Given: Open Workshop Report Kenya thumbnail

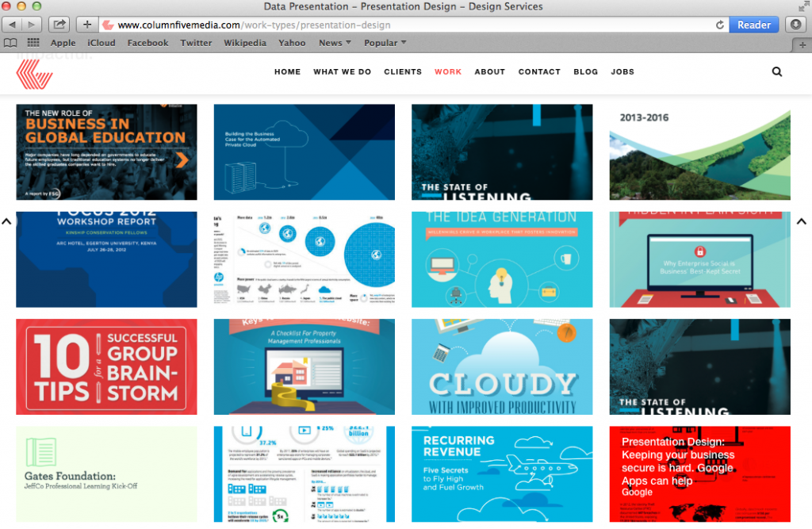Looking at the screenshot, I should coord(106,259).
